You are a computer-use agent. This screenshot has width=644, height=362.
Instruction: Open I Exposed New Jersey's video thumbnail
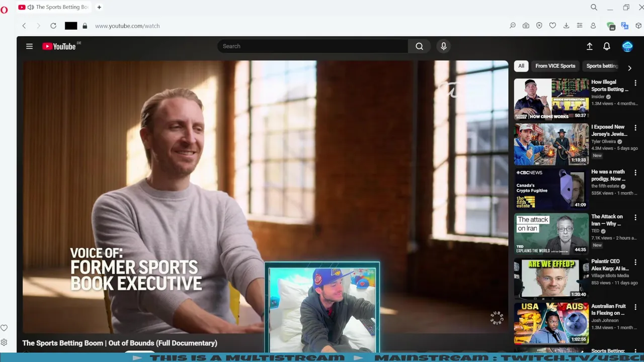(x=551, y=144)
